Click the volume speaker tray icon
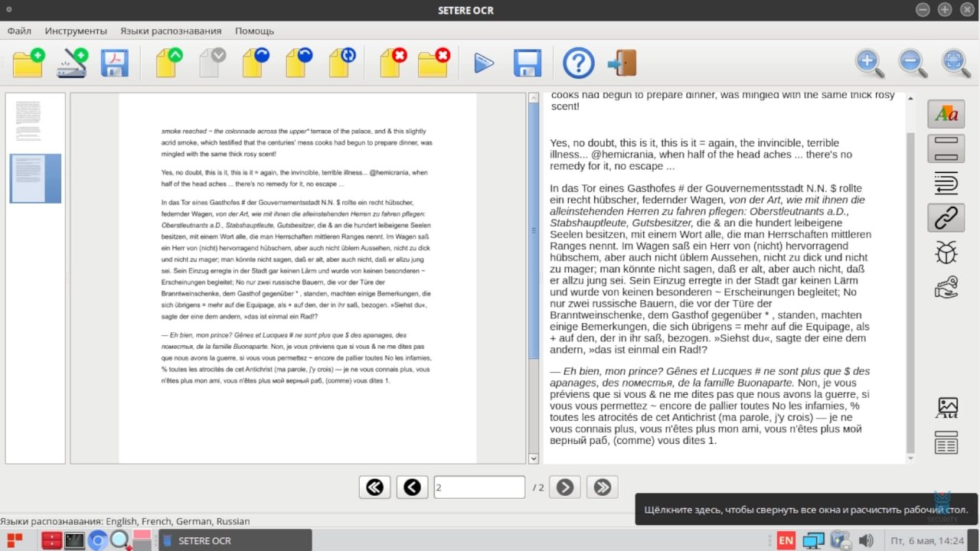 [867, 540]
